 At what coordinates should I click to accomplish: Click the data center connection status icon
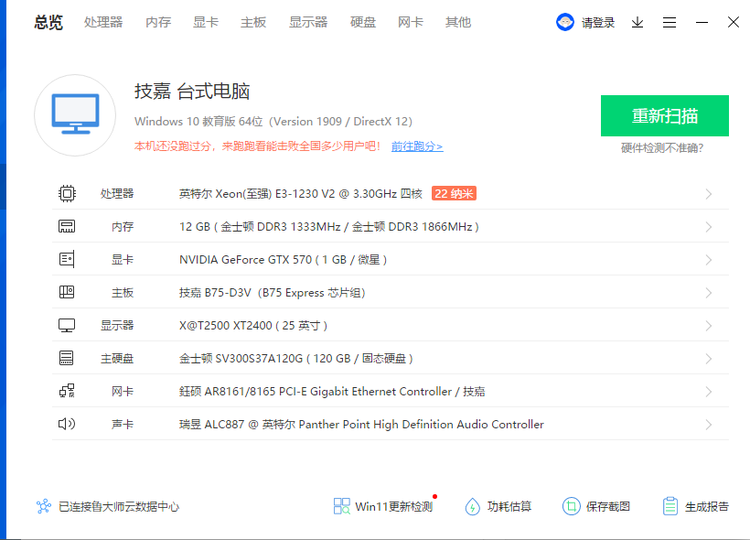(43, 507)
